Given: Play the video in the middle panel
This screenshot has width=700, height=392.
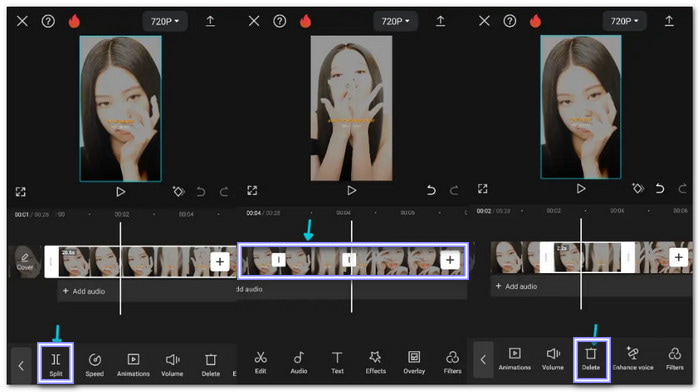Looking at the screenshot, I should pyautogui.click(x=352, y=191).
